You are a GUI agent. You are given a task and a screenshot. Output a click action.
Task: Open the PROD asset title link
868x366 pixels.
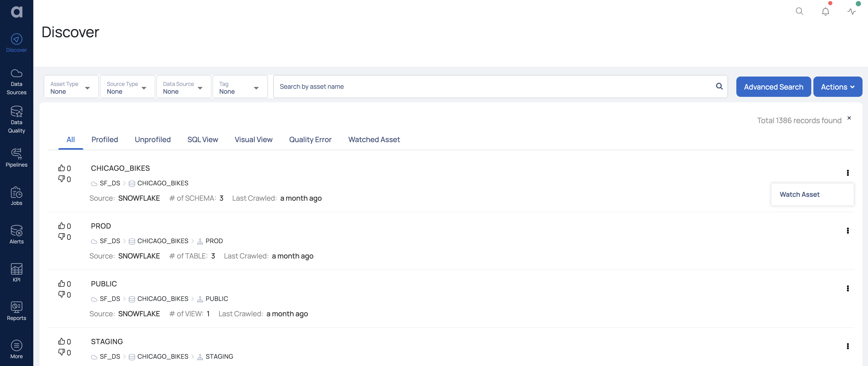coord(101,226)
